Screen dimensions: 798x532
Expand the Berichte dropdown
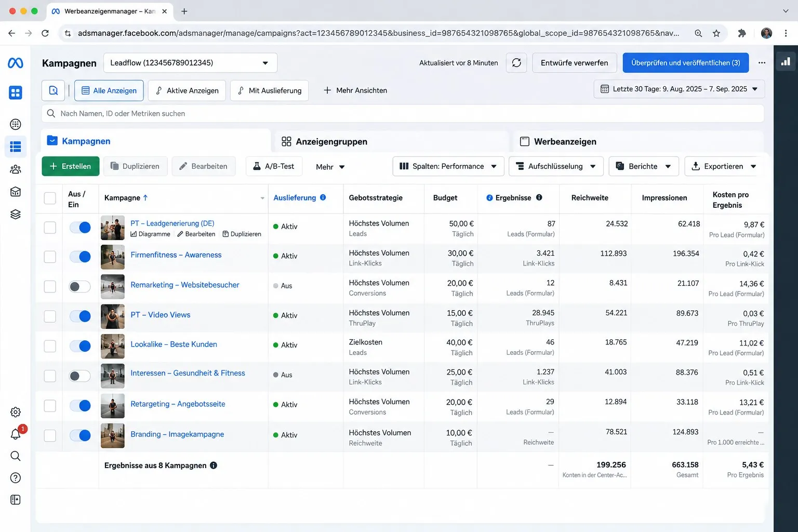coord(644,166)
